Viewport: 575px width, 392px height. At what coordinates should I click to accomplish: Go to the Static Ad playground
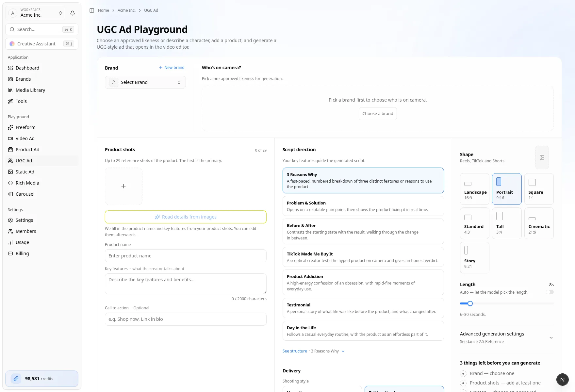point(42,172)
